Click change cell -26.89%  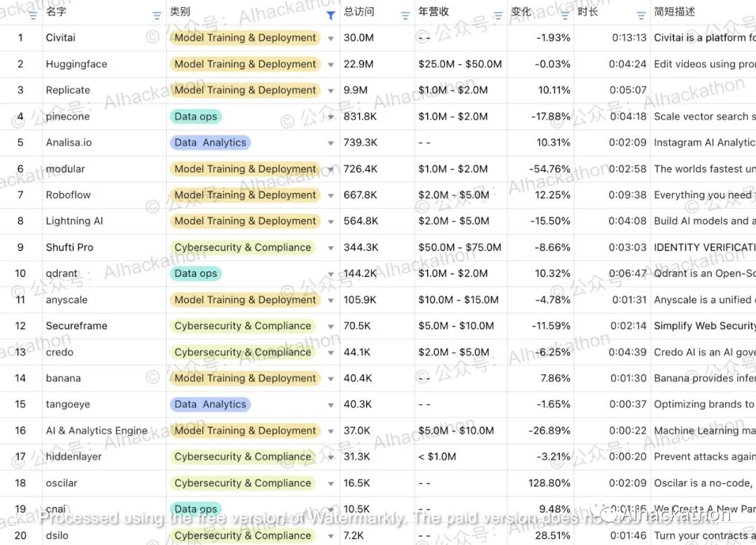point(540,430)
